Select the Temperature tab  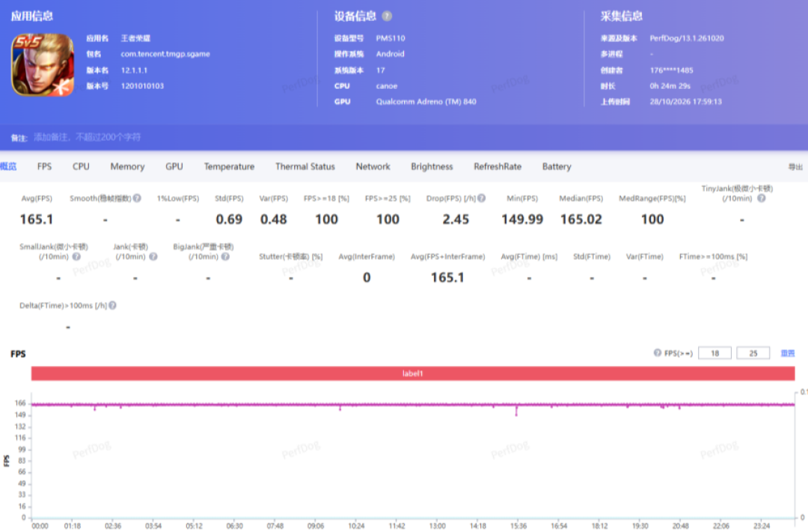tap(230, 167)
